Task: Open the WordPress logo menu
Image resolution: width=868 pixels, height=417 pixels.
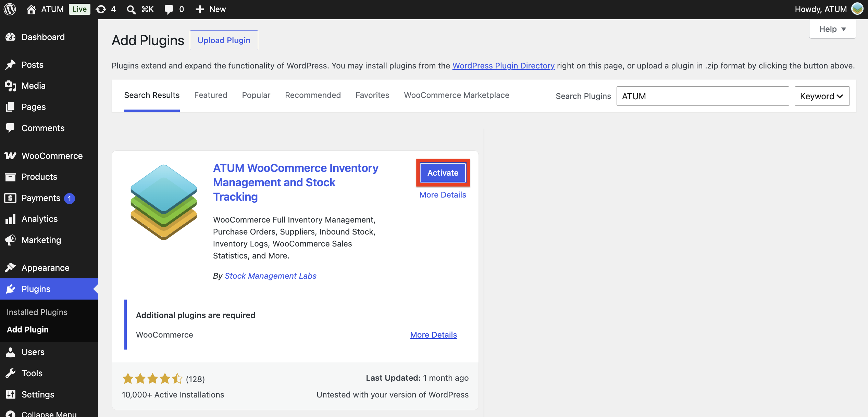Action: [x=10, y=9]
